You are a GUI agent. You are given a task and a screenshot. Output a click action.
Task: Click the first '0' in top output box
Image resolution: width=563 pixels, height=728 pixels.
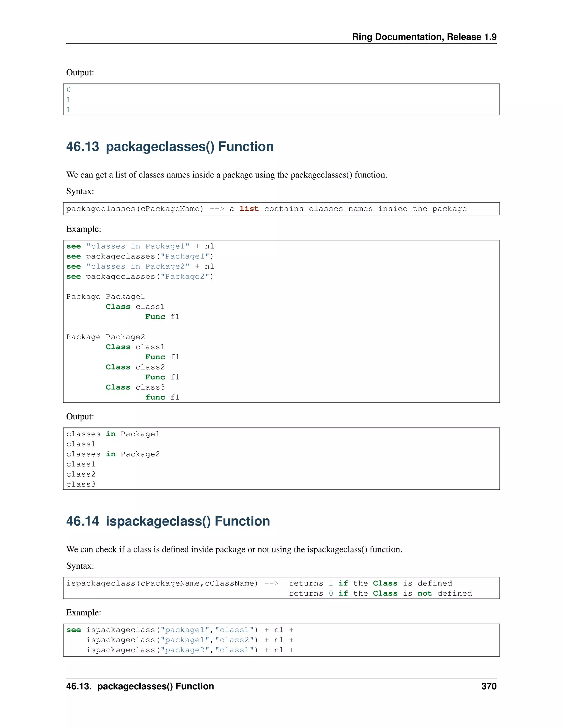pos(69,90)
